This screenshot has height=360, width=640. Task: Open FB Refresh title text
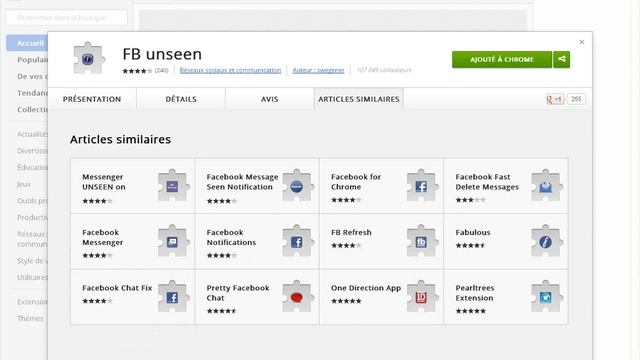click(x=351, y=232)
